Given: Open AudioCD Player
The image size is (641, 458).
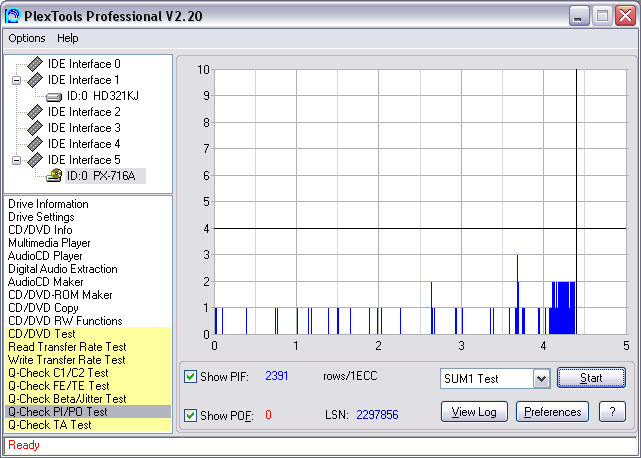Looking at the screenshot, I should [45, 256].
